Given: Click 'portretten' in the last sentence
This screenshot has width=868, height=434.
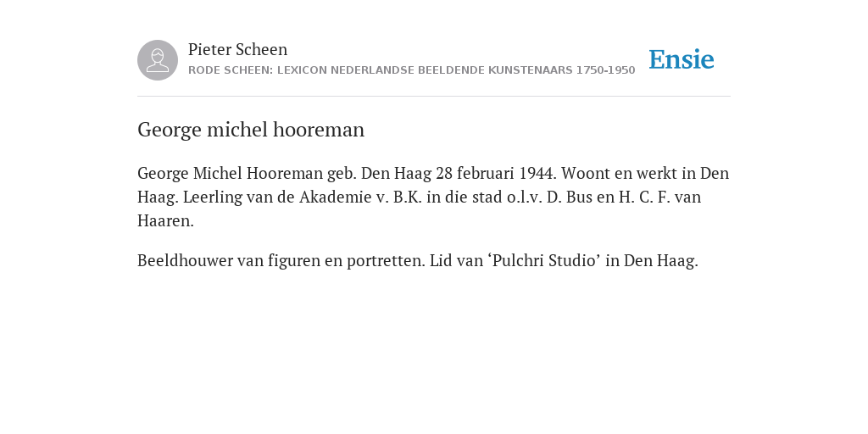Looking at the screenshot, I should pos(386,260).
